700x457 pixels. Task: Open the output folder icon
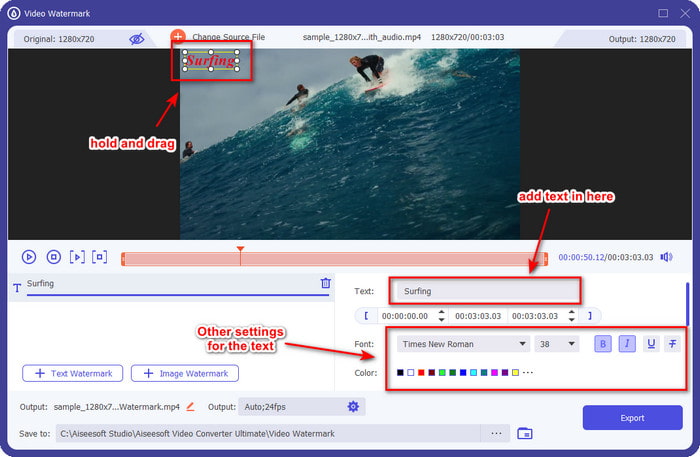tap(525, 433)
